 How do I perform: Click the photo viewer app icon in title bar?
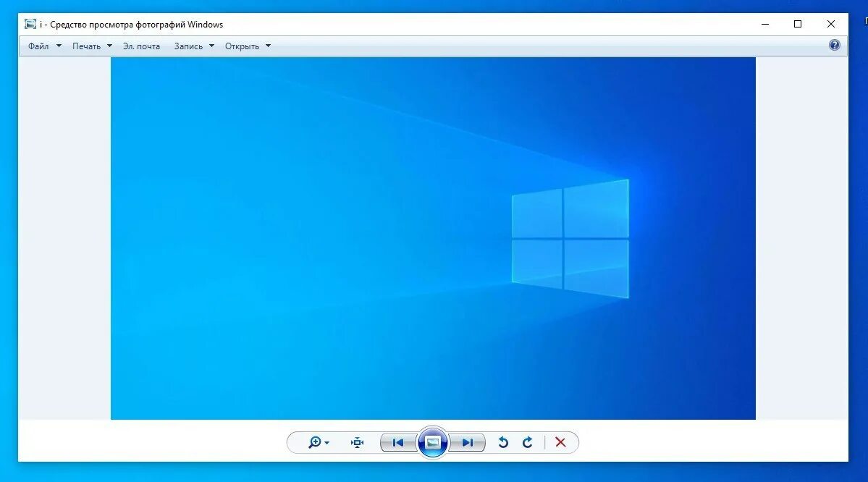click(x=30, y=25)
